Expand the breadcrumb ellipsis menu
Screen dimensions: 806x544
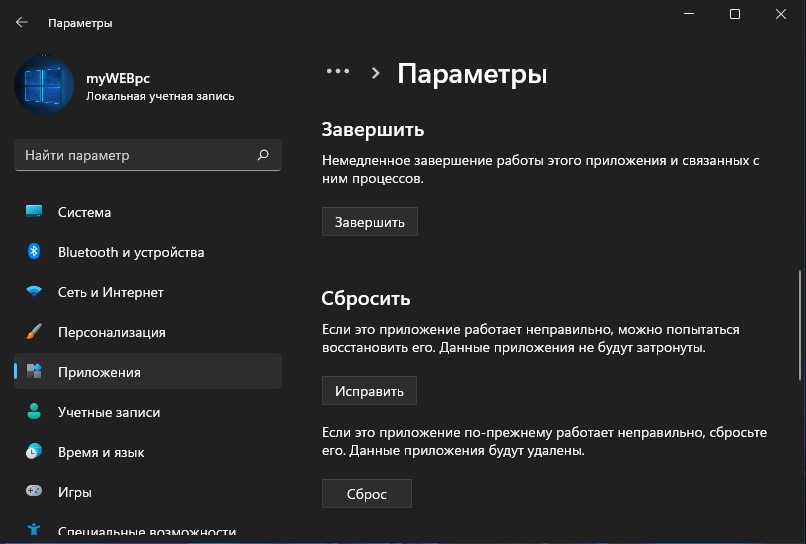click(338, 71)
